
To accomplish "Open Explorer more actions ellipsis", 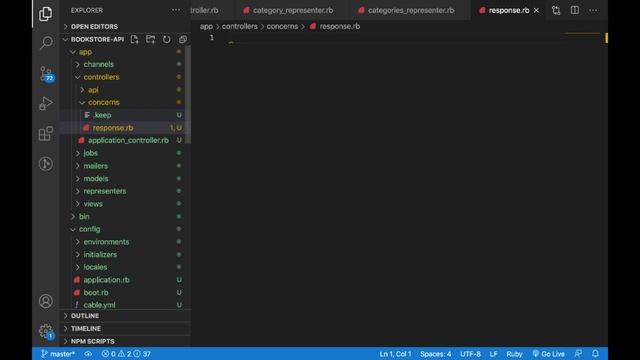I will click(176, 10).
